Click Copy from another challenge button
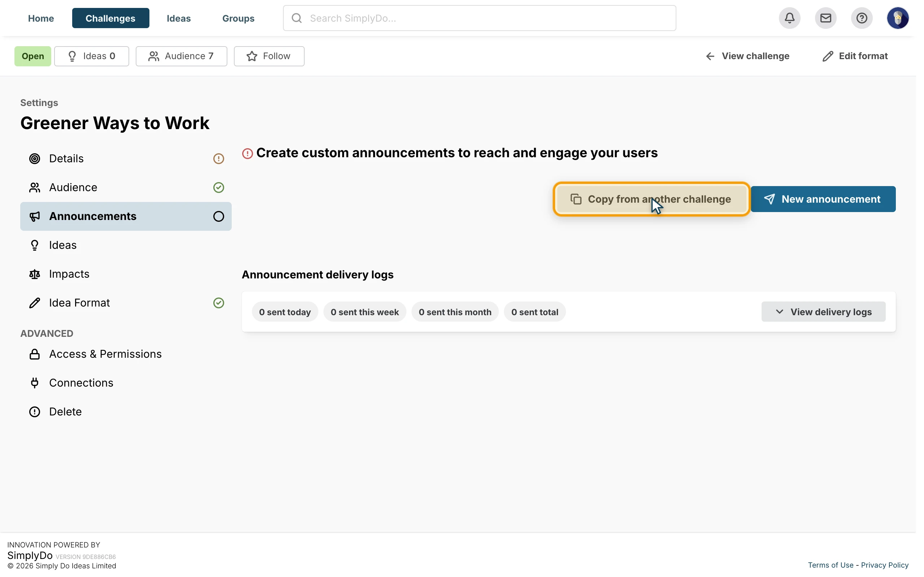Viewport: 924px width, 577px height. pyautogui.click(x=651, y=199)
